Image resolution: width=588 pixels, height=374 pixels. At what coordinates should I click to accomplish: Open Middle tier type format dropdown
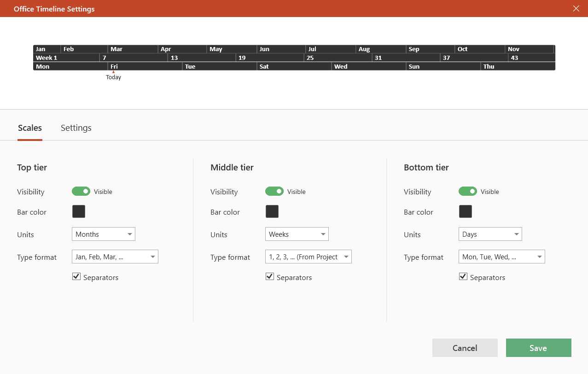(x=309, y=257)
